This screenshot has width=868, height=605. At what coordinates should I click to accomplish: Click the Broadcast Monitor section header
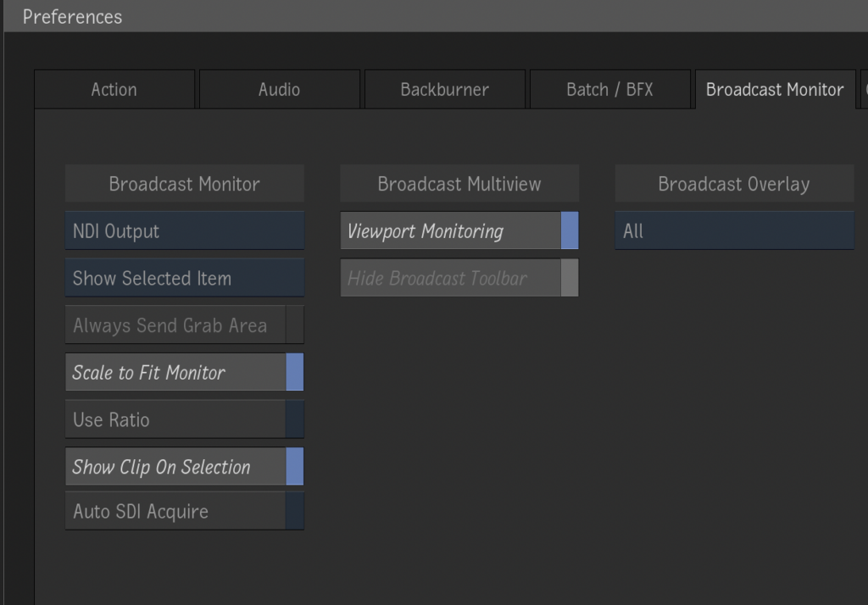[184, 183]
